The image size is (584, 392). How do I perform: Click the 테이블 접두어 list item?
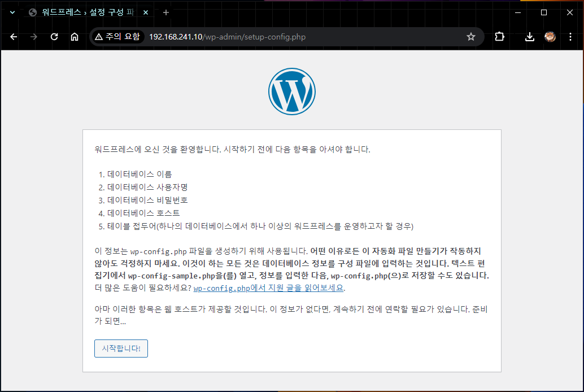(x=260, y=226)
